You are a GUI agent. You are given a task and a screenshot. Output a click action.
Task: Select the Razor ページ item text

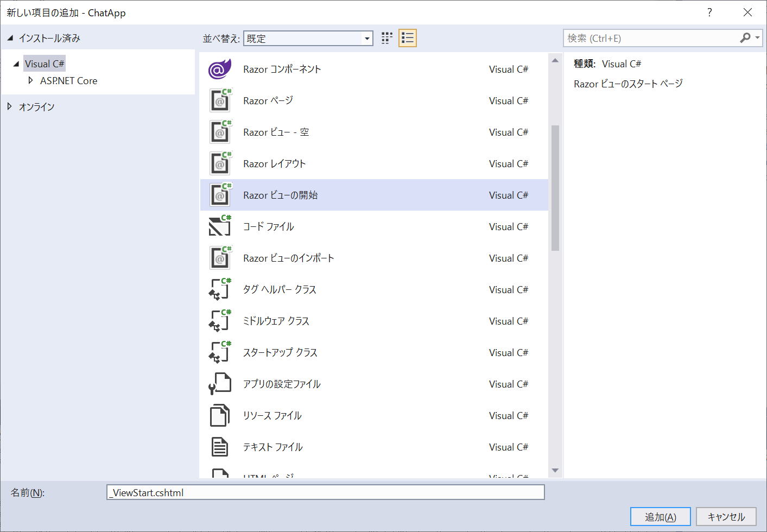tap(268, 100)
